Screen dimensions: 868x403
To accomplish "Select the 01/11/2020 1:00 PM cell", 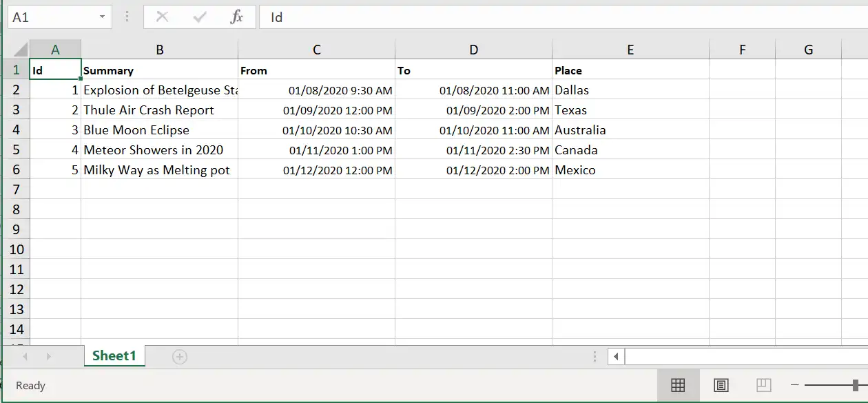I will (x=317, y=149).
